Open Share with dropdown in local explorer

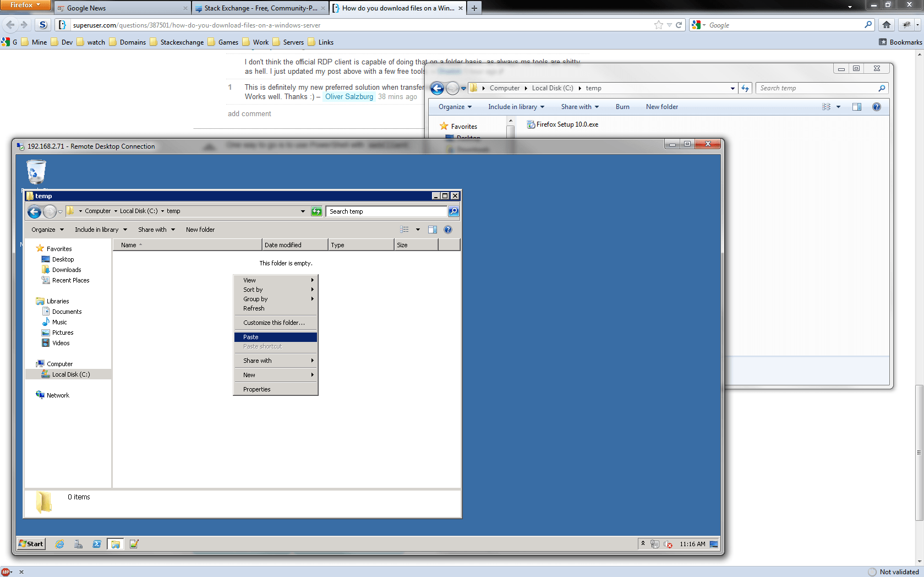click(580, 107)
